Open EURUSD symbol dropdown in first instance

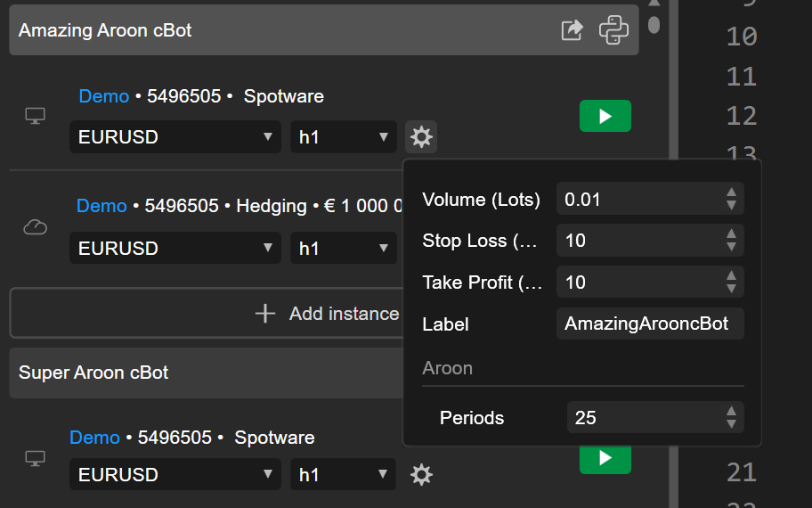point(175,137)
